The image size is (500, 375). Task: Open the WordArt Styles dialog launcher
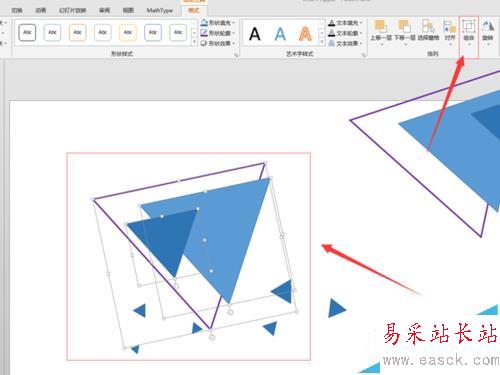click(364, 55)
